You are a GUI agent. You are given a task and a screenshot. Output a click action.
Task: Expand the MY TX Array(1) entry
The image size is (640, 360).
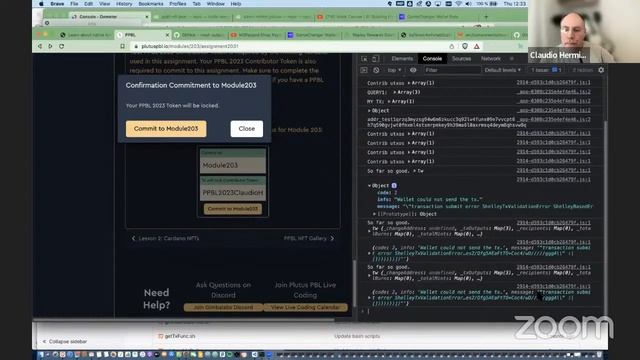[401, 101]
